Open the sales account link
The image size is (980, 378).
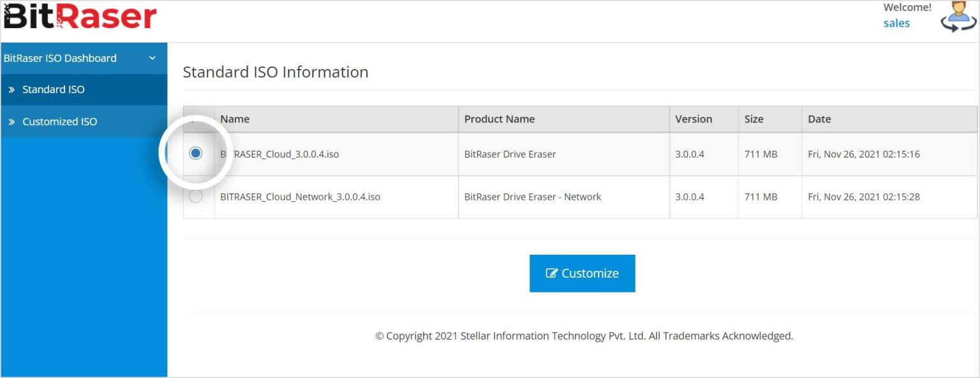[x=896, y=23]
